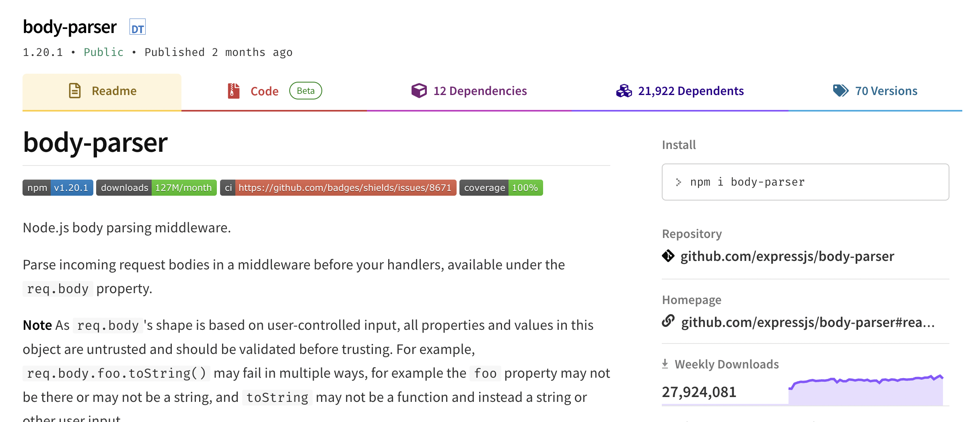Click the Homepage section heading

692,300
